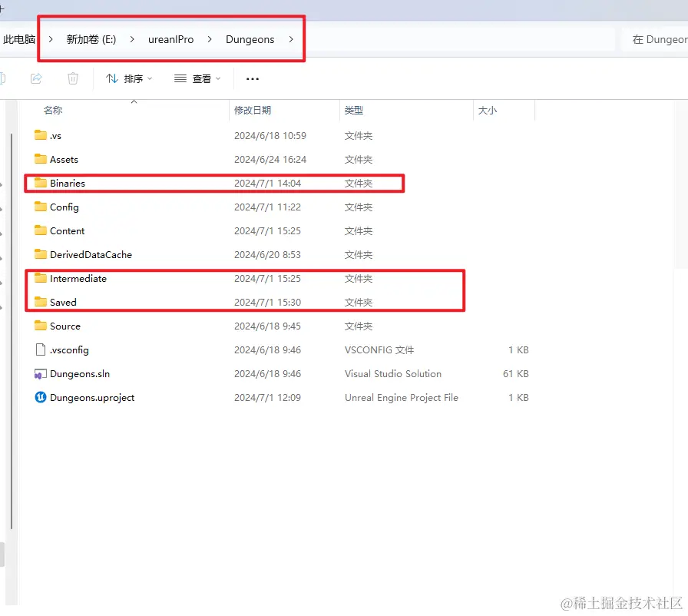This screenshot has width=688, height=616.
Task: Navigate to ureanlPro via the breadcrumb
Action: point(171,39)
